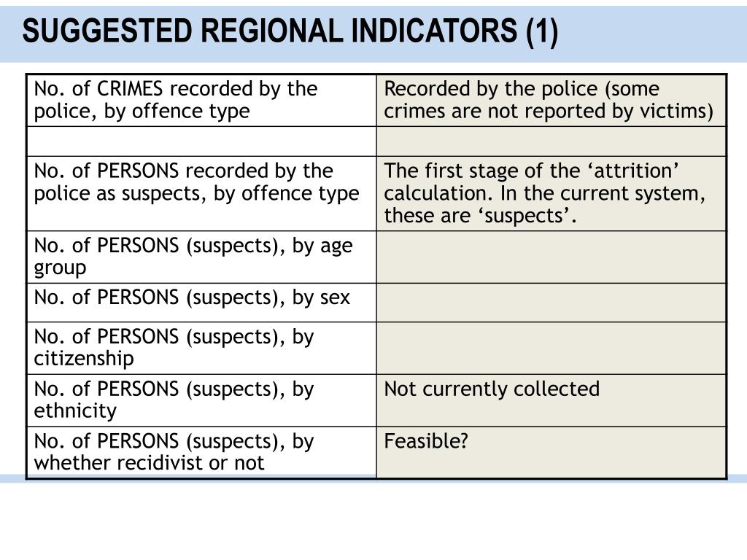Select the empty left cell in second row
Screen dimensions: 747x560
tap(201, 141)
